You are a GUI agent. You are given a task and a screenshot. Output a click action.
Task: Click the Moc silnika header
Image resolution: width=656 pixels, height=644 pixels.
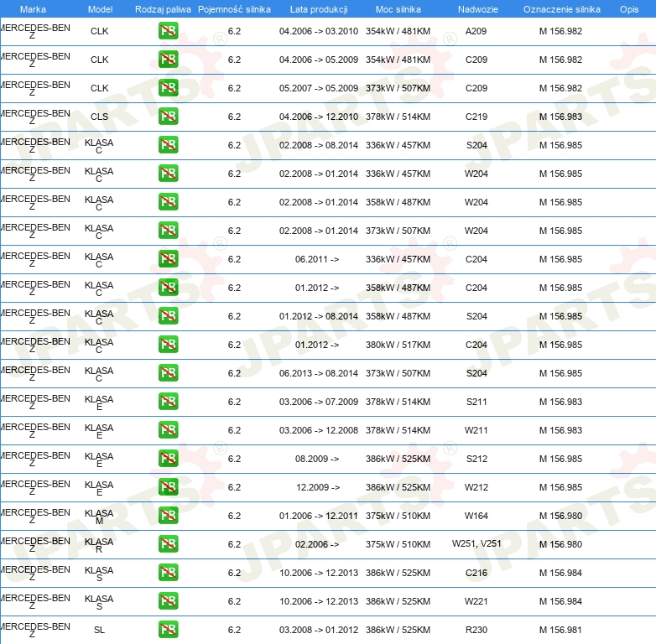(x=398, y=9)
